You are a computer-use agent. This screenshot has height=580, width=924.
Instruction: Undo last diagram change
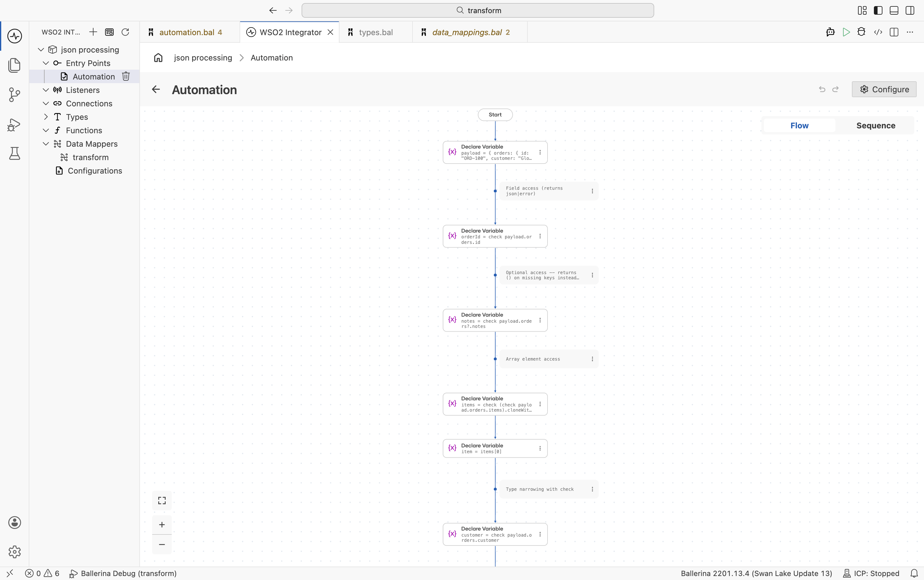[822, 89]
